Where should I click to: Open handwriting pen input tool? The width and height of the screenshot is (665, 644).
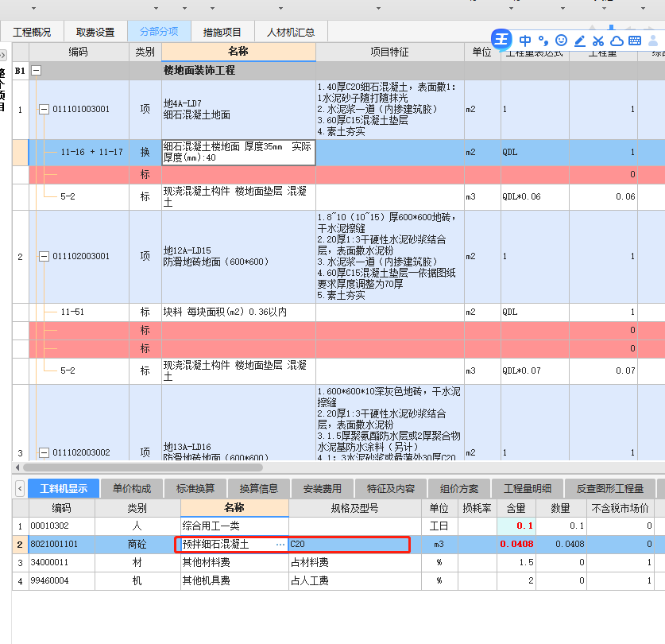point(580,41)
